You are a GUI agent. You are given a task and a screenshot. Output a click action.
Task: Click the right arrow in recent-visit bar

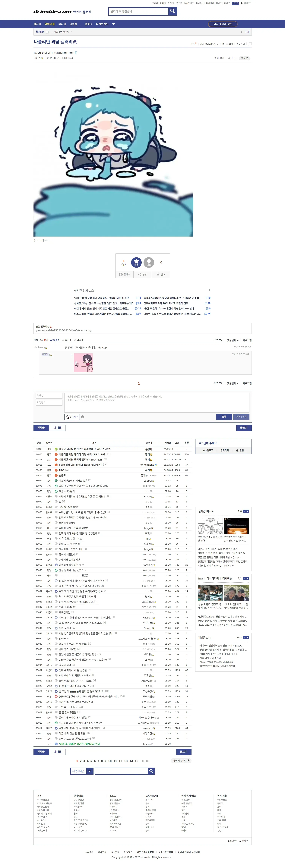(242, 32)
